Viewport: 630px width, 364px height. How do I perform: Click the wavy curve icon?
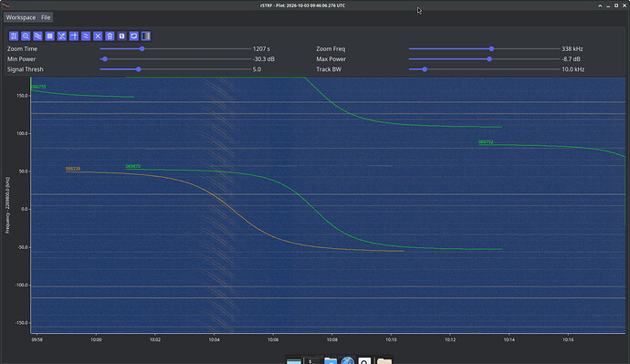click(86, 36)
